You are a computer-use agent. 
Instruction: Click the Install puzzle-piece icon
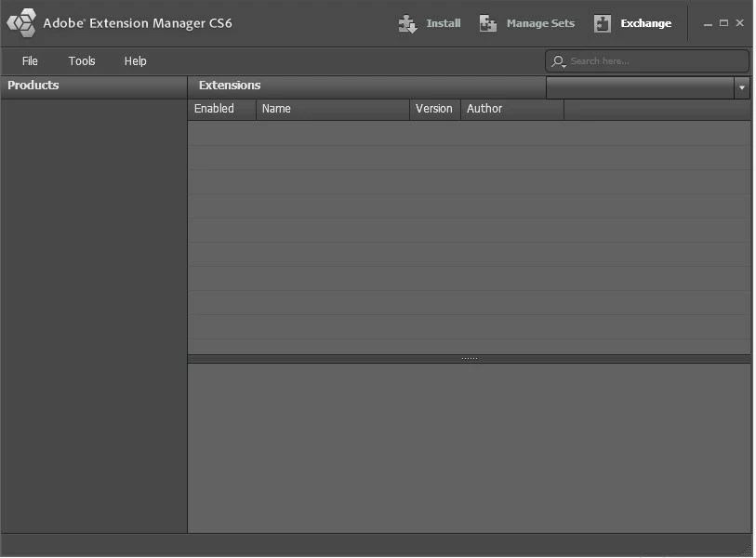(407, 23)
